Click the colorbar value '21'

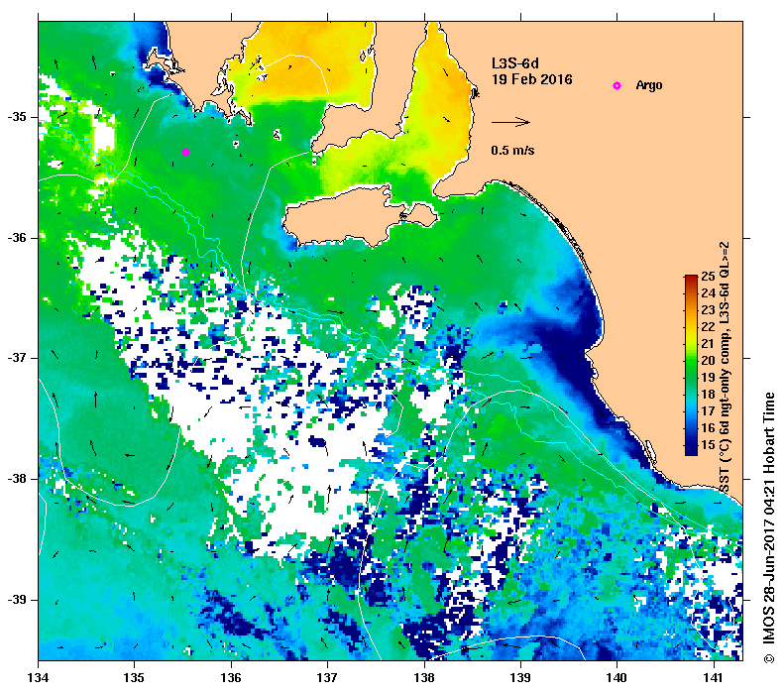point(708,343)
